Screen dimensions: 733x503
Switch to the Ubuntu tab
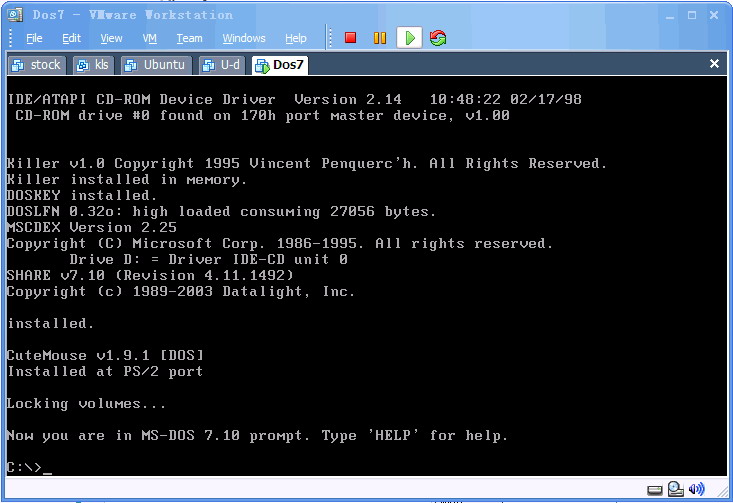click(x=156, y=65)
